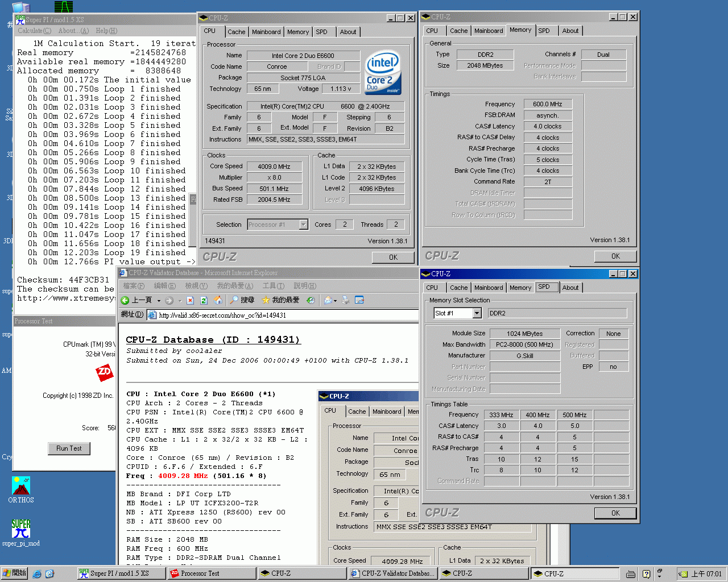Open Mainboard tab in CPU-Z memory timings window

pos(489,31)
